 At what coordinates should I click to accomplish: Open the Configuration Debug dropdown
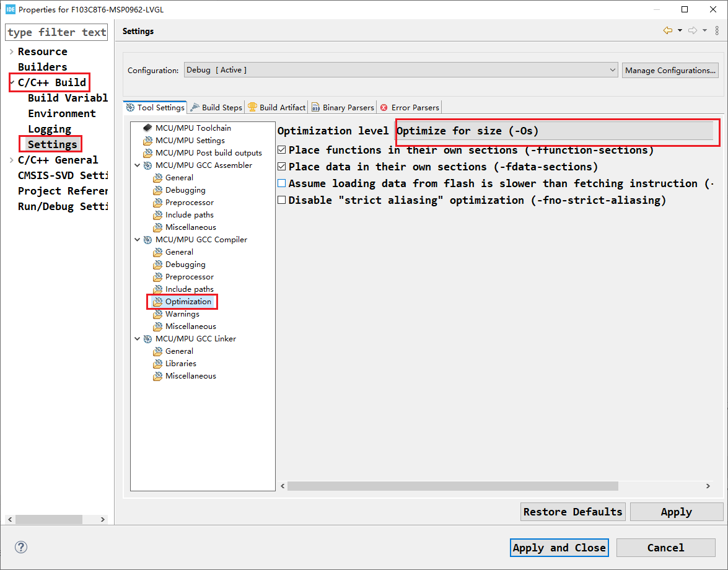[401, 70]
